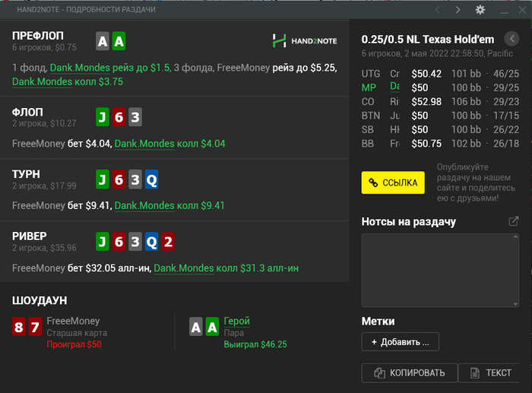Copy the hand with КОПИРОВАТЬ button
Image resolution: width=532 pixels, height=393 pixels.
coord(410,373)
